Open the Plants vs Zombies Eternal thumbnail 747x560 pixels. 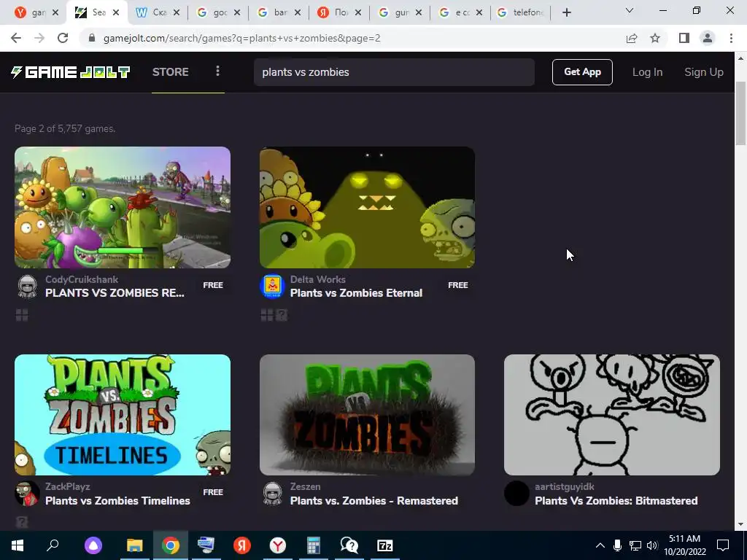(368, 207)
